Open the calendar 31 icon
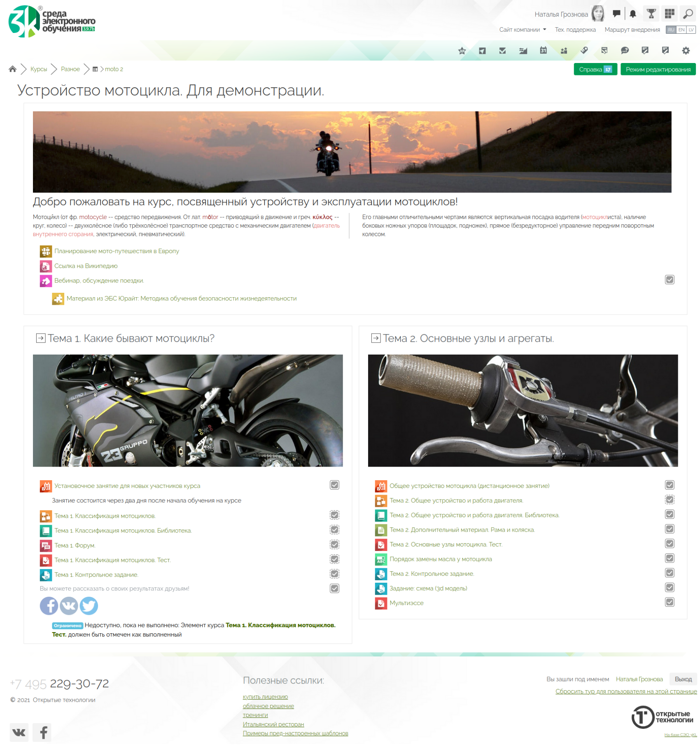The image size is (700, 747). coord(543,51)
